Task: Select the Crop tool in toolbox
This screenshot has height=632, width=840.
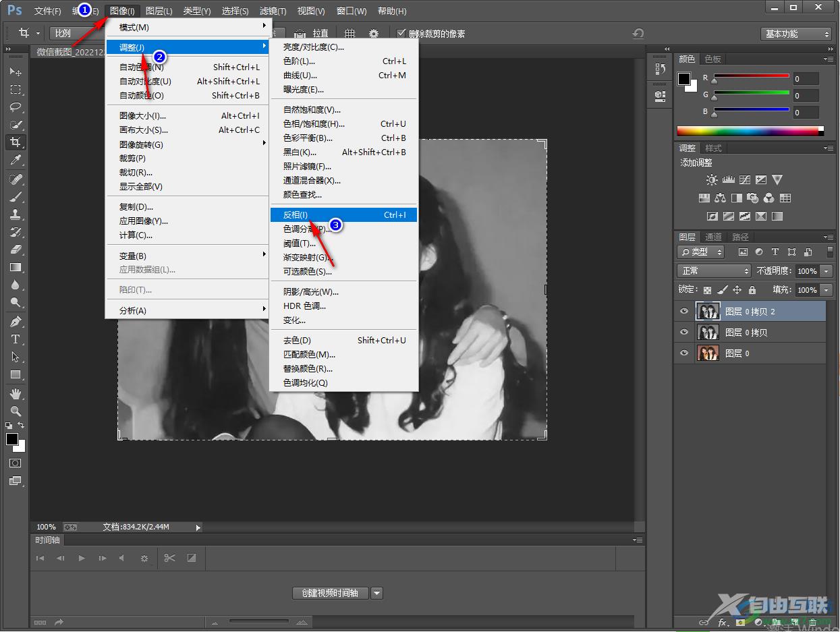Action: tap(16, 142)
